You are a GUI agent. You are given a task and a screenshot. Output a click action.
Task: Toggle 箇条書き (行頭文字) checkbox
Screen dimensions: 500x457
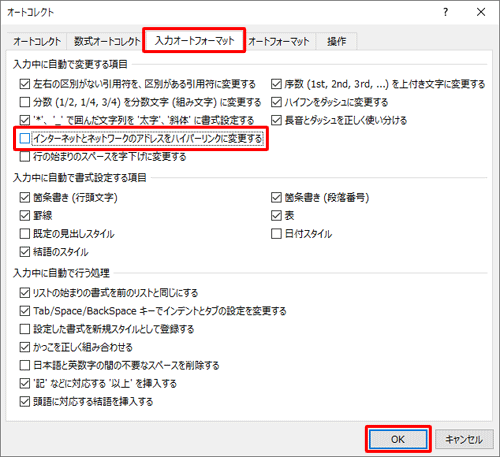(x=25, y=198)
